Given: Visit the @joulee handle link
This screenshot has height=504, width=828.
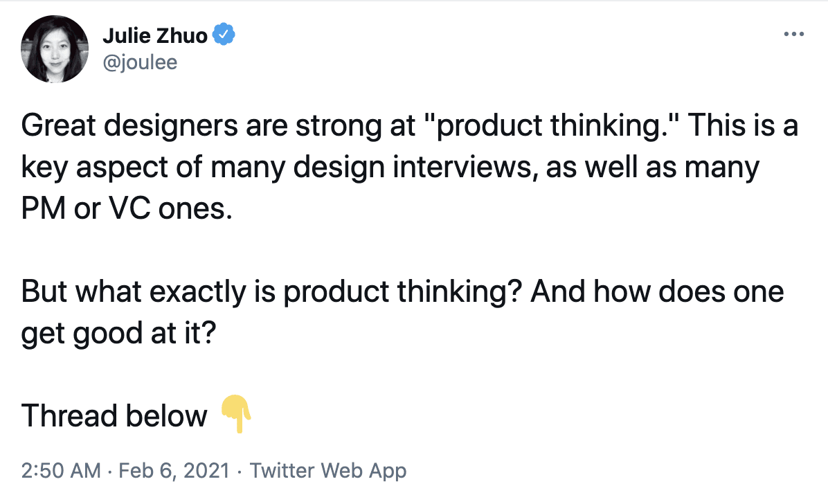Looking at the screenshot, I should (x=140, y=62).
